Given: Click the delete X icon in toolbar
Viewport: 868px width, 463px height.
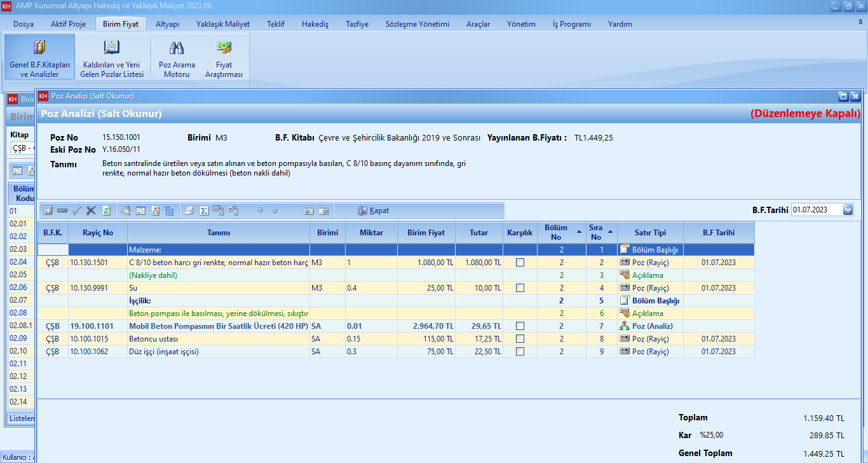Looking at the screenshot, I should click(91, 211).
